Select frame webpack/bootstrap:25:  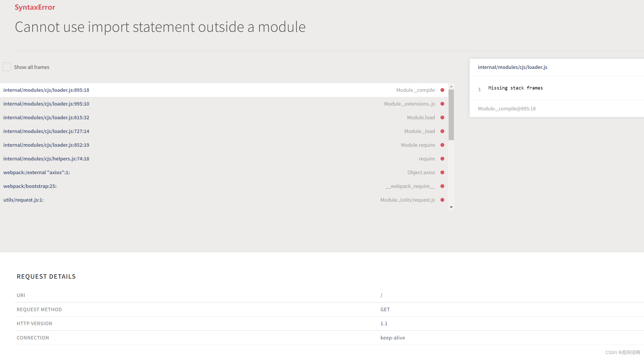point(224,186)
